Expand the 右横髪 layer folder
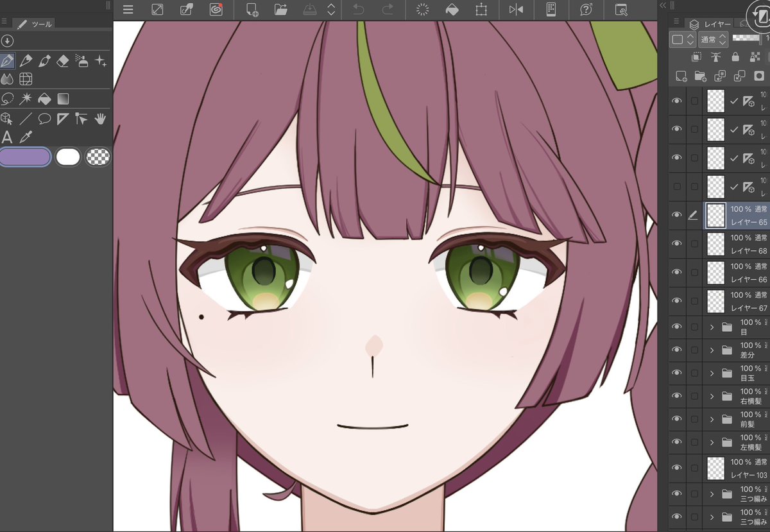This screenshot has width=770, height=532. (x=712, y=396)
